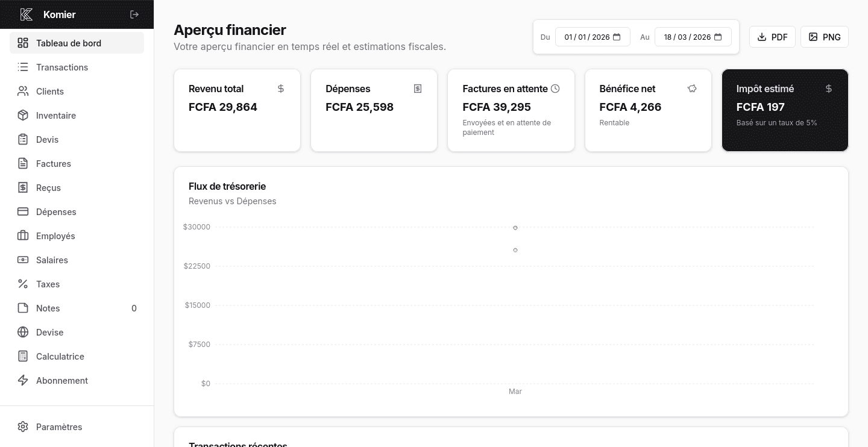The width and height of the screenshot is (868, 447).
Task: Click the Abonnement lightning icon
Action: tap(23, 380)
